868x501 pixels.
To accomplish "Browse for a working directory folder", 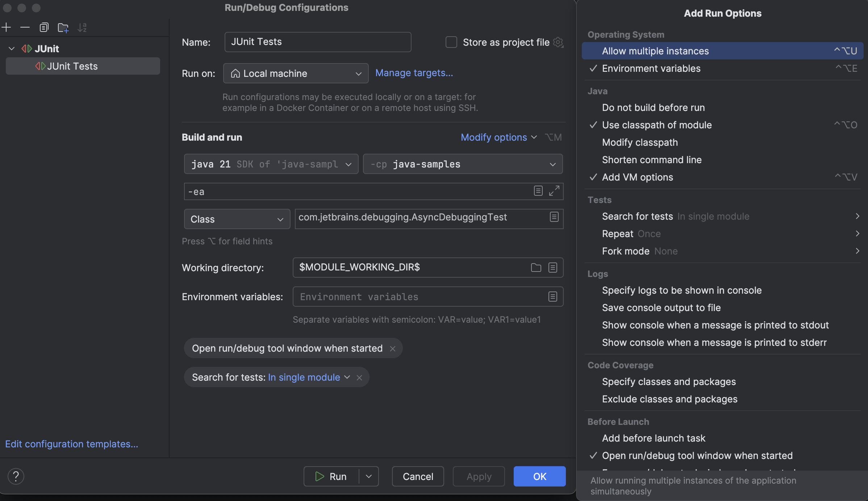I will coord(536,268).
